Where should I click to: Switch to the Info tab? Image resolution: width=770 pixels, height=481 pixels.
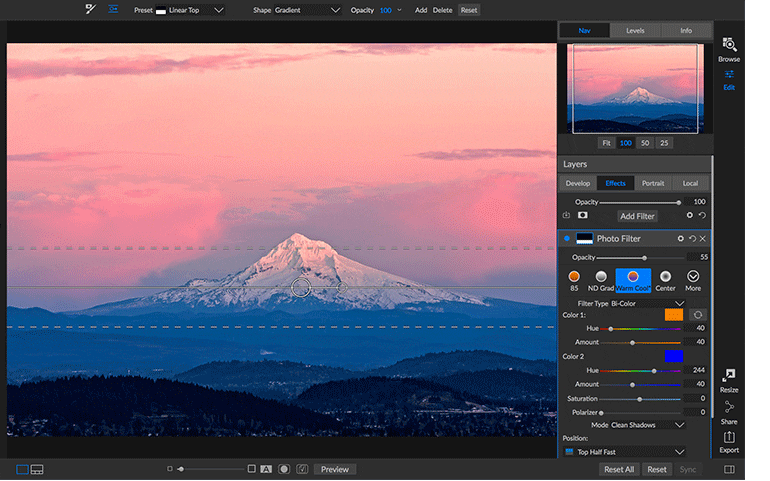tap(686, 30)
